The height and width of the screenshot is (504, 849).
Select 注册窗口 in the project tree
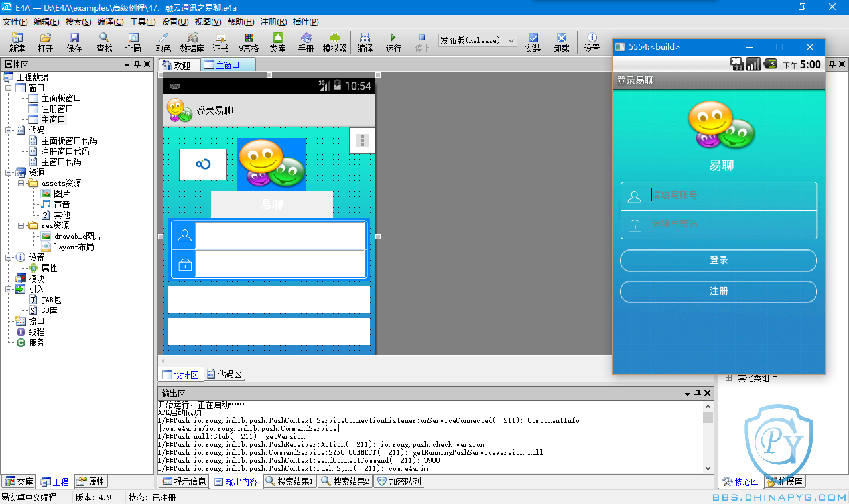coord(57,109)
